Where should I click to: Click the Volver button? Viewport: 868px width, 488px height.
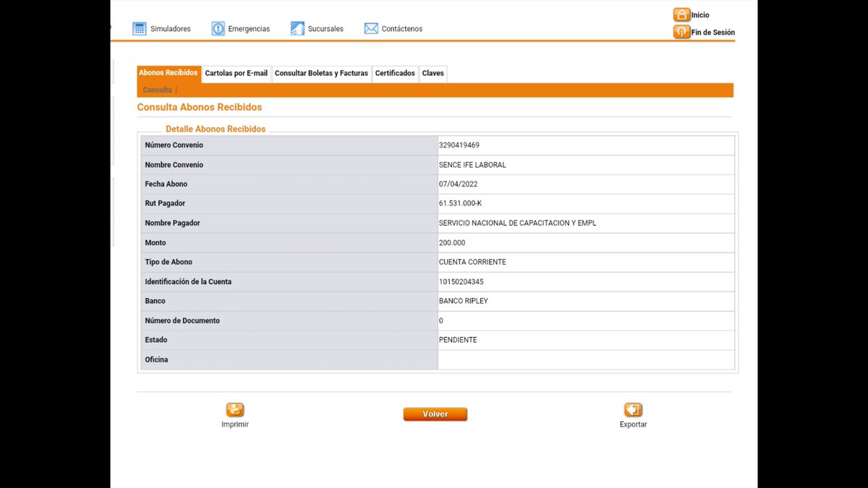click(x=435, y=414)
